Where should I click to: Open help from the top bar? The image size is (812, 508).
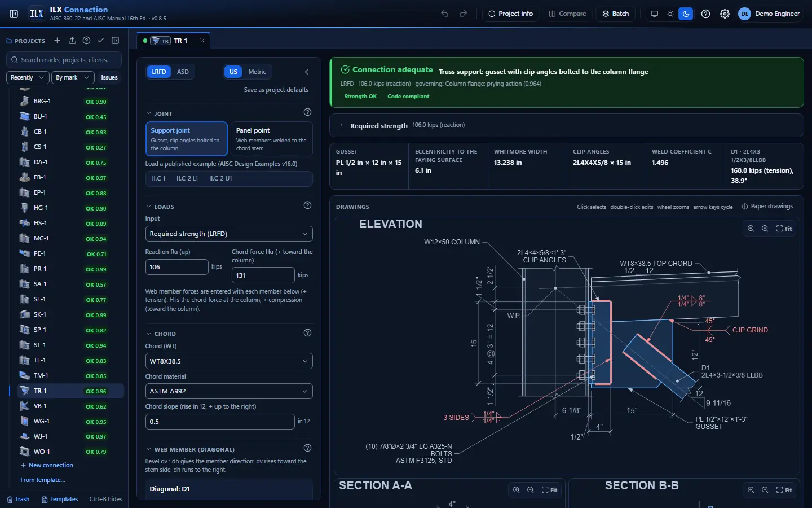tap(705, 14)
